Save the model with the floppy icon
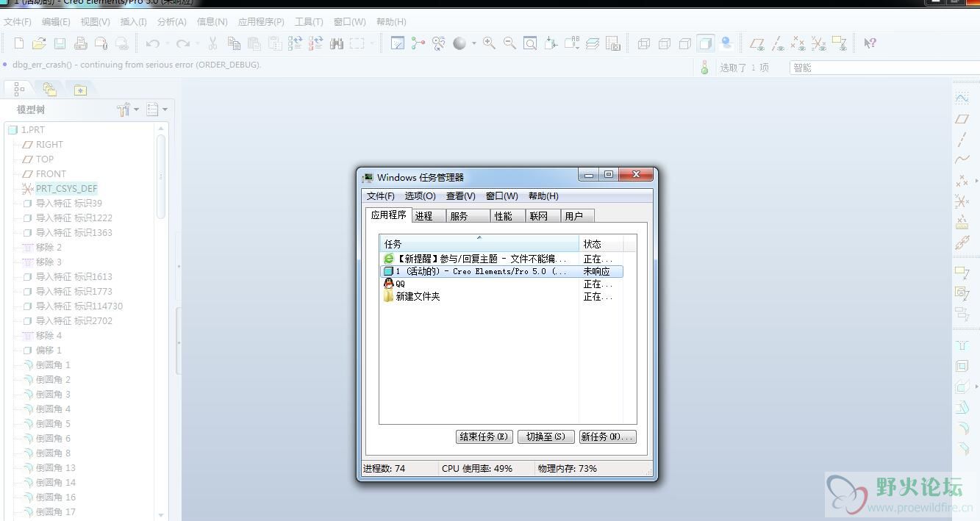Image resolution: width=980 pixels, height=521 pixels. click(60, 43)
